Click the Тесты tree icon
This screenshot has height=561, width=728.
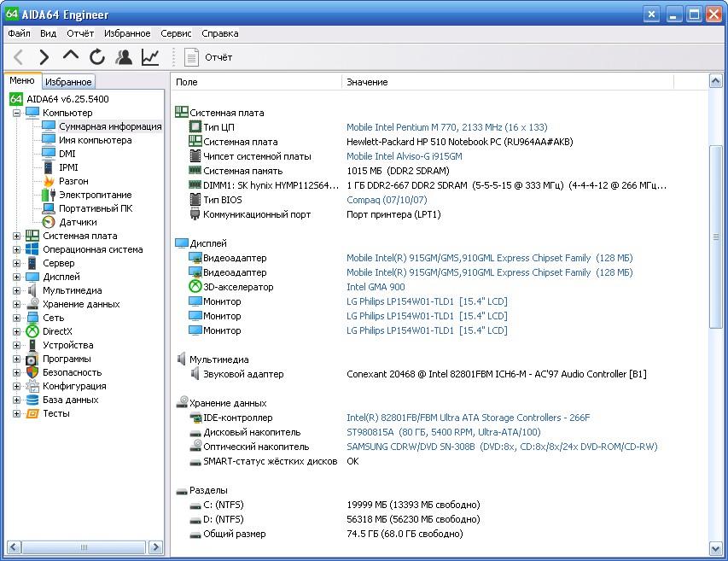pyautogui.click(x=32, y=413)
